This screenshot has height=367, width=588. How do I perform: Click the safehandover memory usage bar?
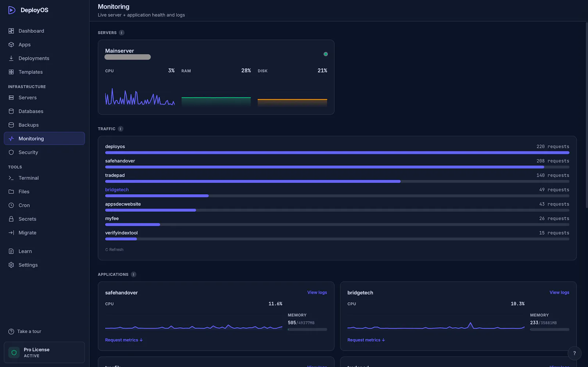(x=307, y=329)
